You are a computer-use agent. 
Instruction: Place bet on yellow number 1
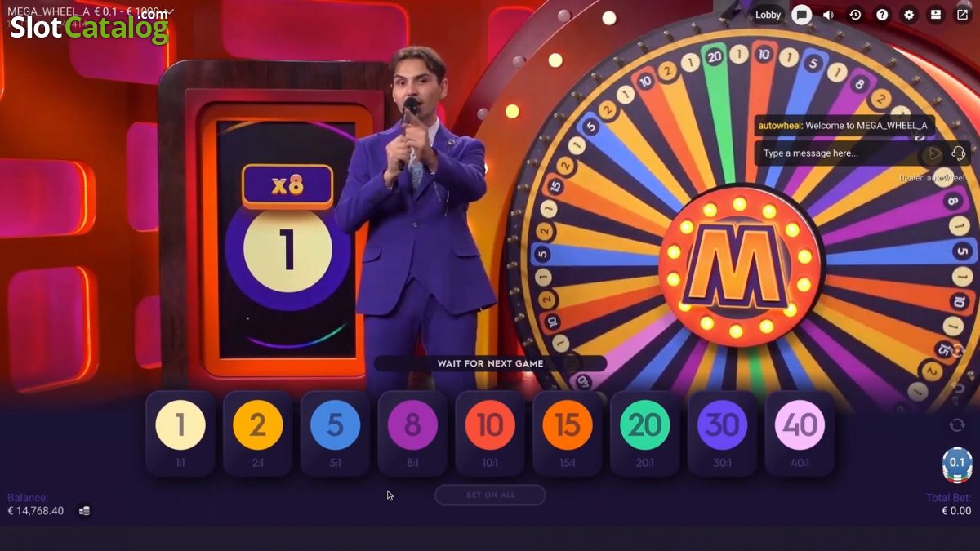[x=180, y=433]
